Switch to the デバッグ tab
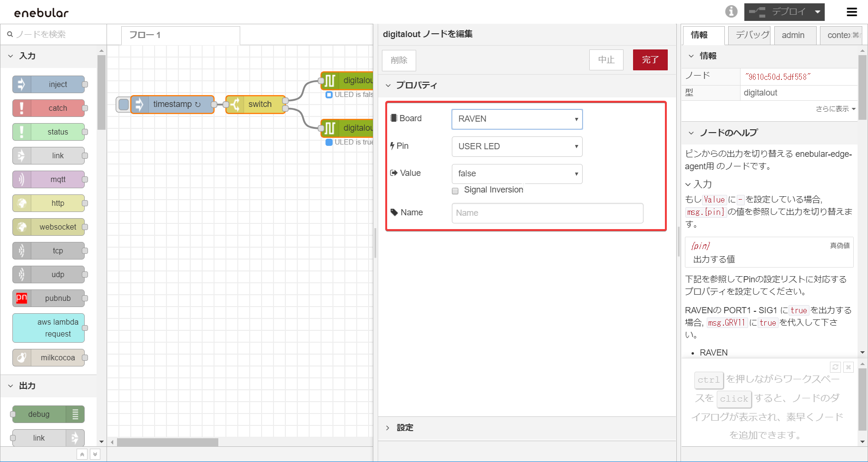868x462 pixels. 749,35
